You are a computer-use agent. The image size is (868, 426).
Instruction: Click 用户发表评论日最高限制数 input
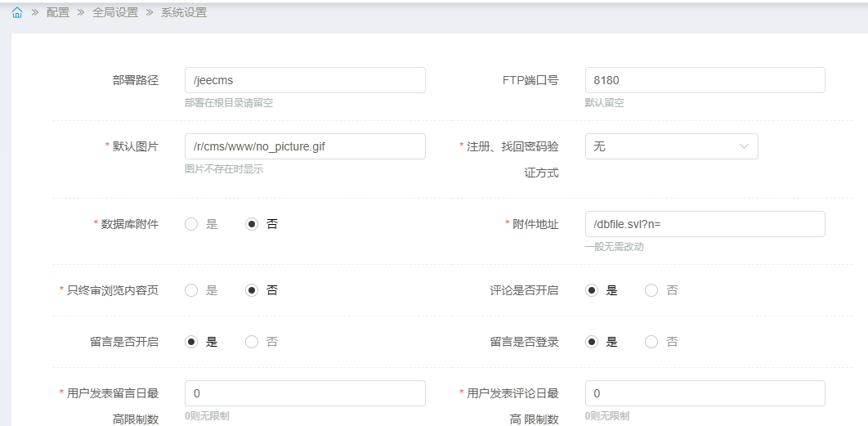coord(705,393)
